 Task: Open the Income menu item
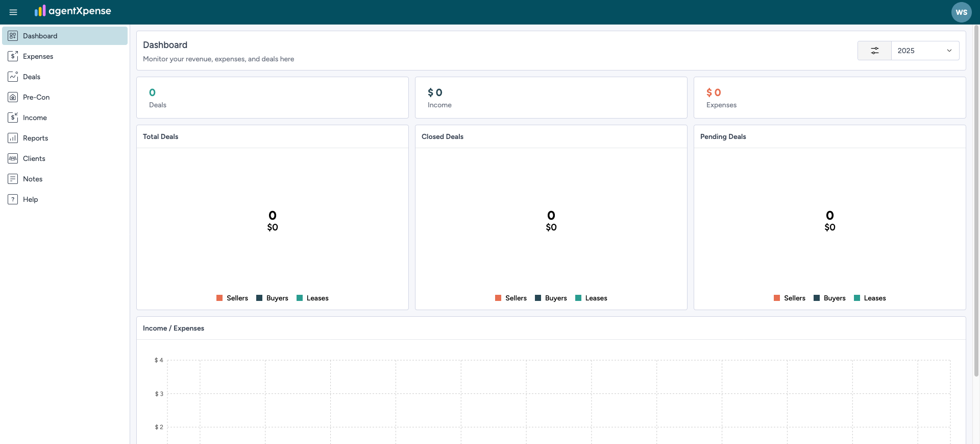point(65,118)
